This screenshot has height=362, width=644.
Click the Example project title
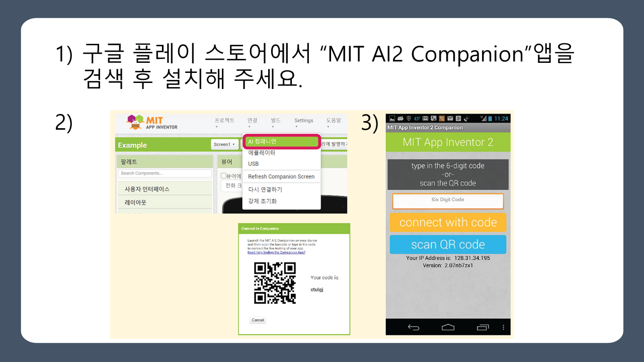pos(132,145)
